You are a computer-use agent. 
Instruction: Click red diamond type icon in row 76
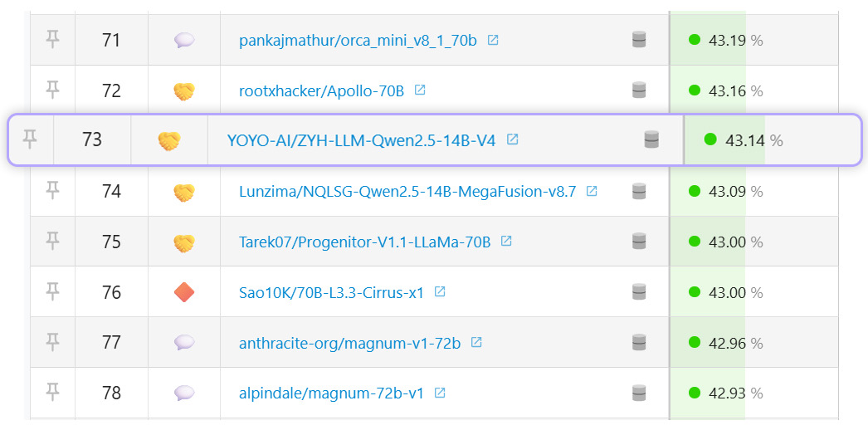[x=184, y=292]
